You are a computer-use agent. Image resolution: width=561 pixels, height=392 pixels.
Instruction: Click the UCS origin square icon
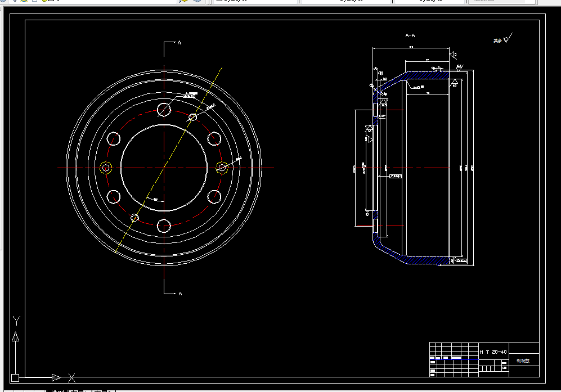(15, 378)
